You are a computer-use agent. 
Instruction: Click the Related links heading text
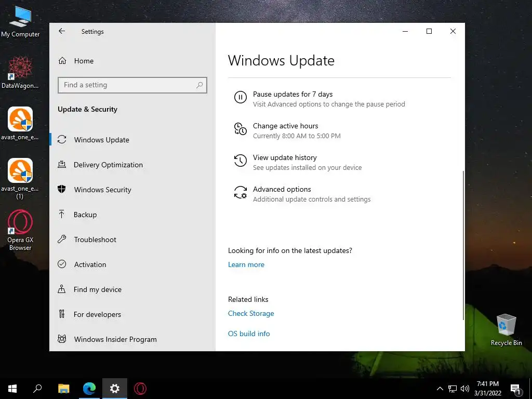coord(248,299)
